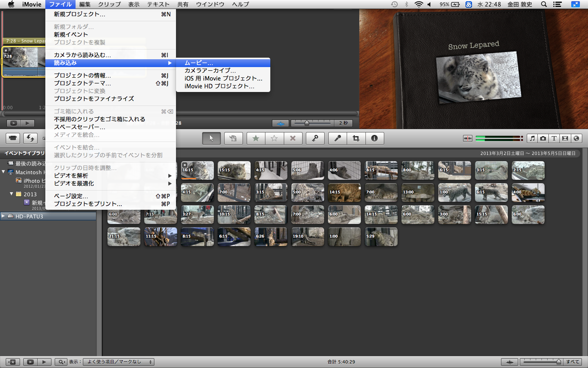
Task: Select the HD-PATU3 drive row
Action: pyautogui.click(x=48, y=216)
